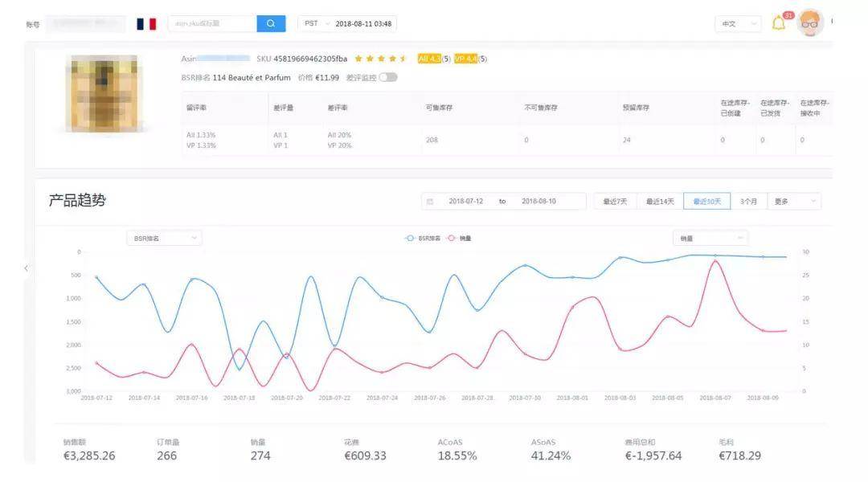The width and height of the screenshot is (868, 482).
Task: Open the user avatar menu
Action: [810, 24]
